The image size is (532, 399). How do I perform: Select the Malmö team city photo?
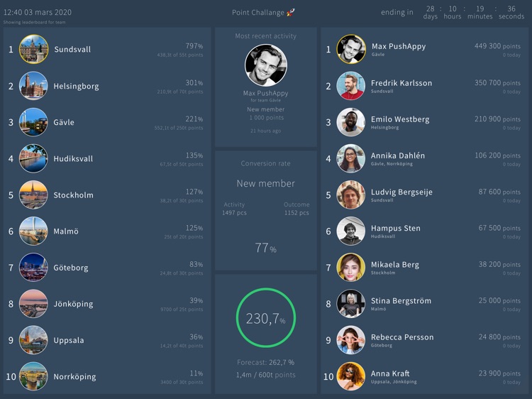[x=33, y=231]
